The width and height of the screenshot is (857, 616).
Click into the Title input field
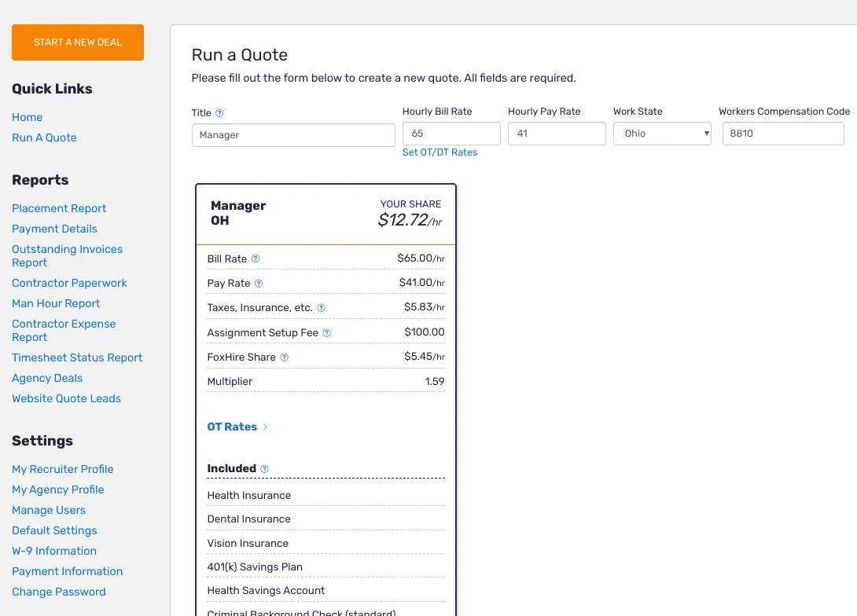coord(293,135)
